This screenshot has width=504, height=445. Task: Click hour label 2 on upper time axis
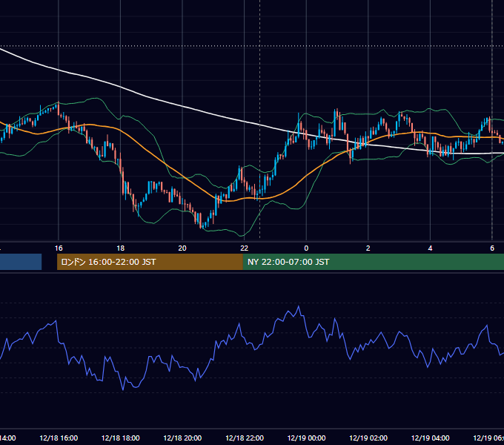368,248
